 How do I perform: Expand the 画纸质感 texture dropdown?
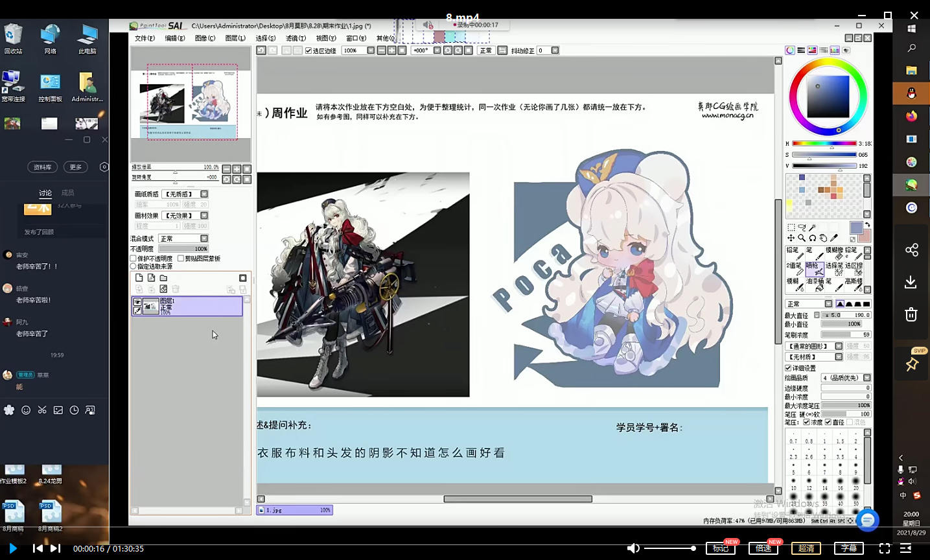(x=204, y=194)
